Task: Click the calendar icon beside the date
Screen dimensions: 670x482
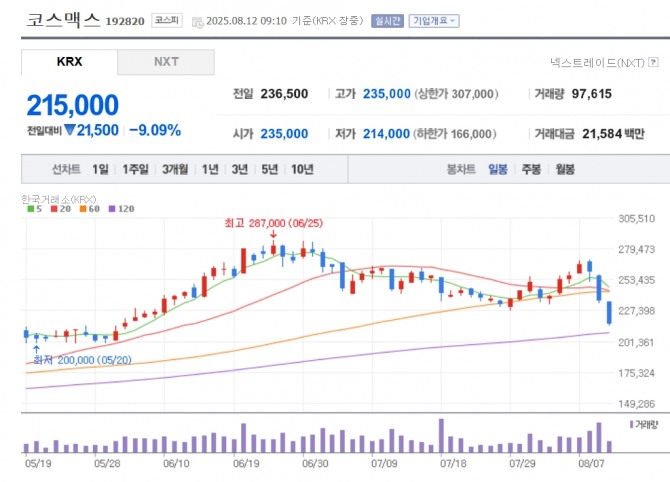Action: click(195, 21)
